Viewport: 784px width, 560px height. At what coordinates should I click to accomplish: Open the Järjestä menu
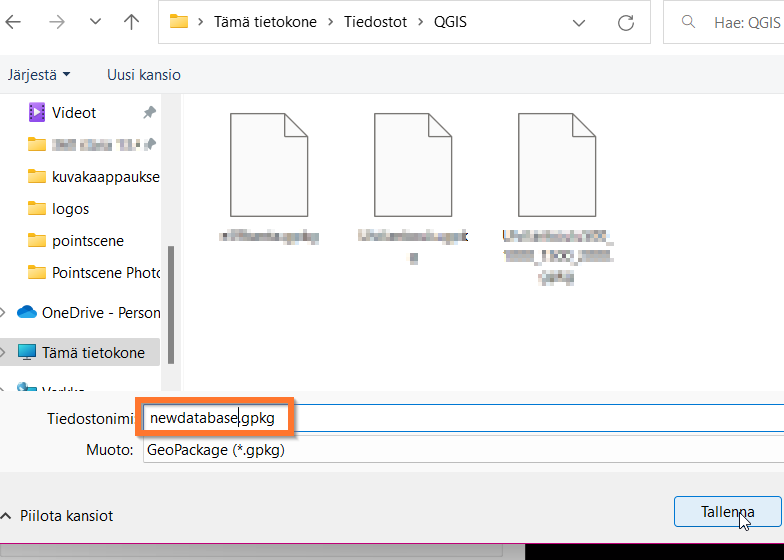coord(38,75)
